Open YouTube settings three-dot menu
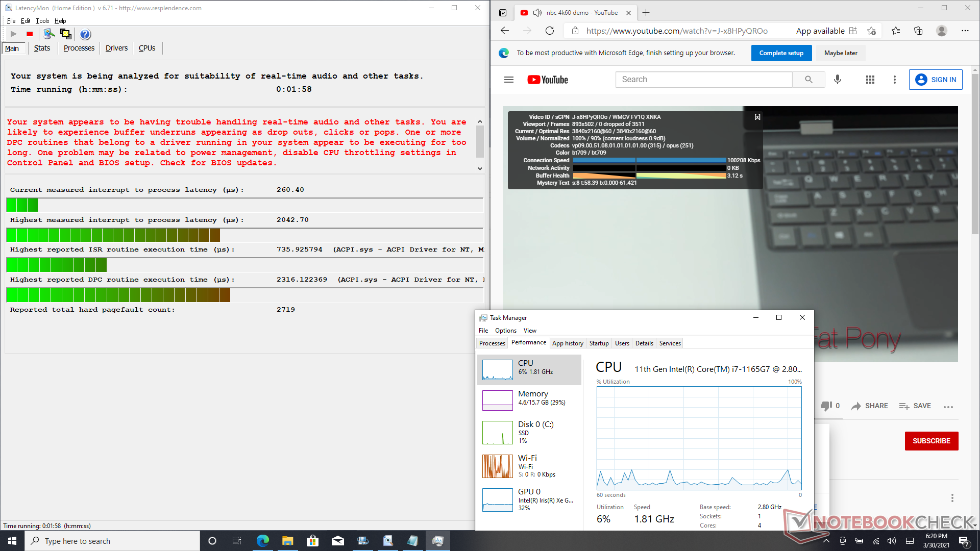The height and width of the screenshot is (551, 980). [x=894, y=80]
